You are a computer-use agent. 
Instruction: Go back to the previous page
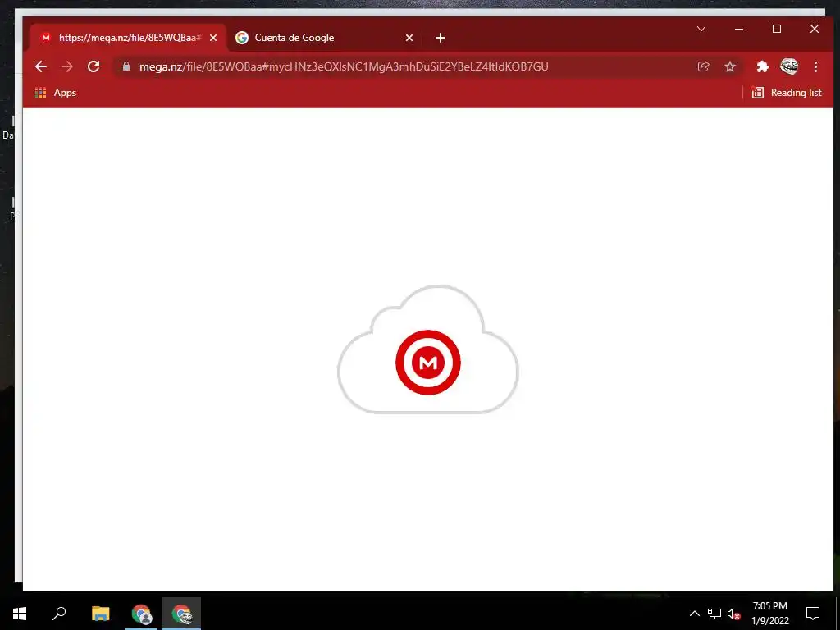point(41,66)
